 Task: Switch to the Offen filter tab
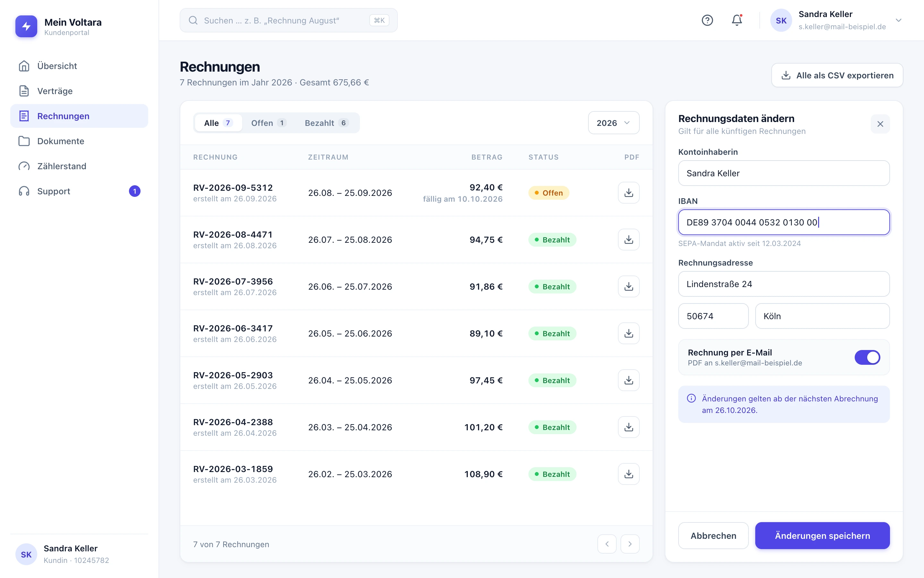tap(269, 123)
